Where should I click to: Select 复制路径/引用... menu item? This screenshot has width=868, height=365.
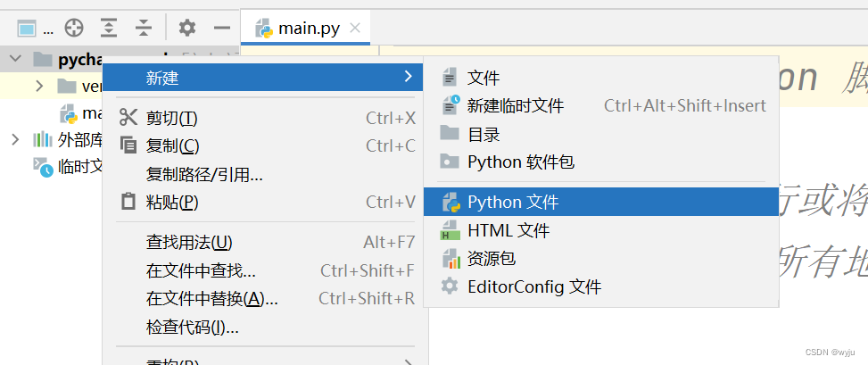tap(265, 175)
